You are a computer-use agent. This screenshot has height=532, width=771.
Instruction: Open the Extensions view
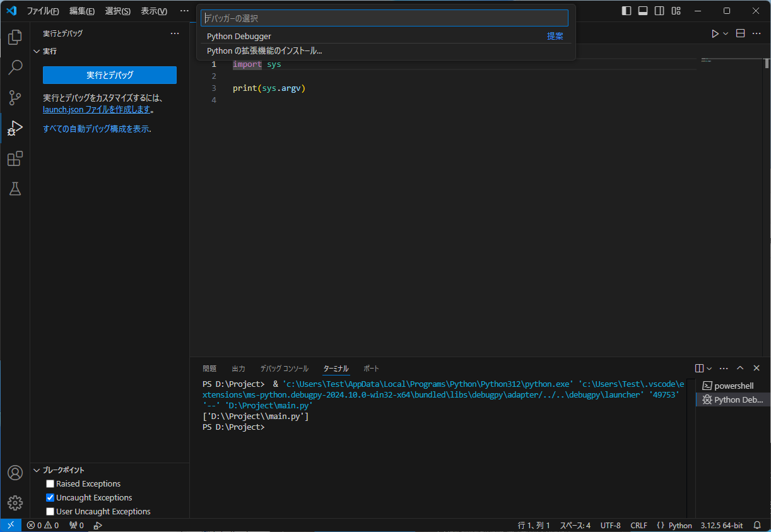click(15, 158)
